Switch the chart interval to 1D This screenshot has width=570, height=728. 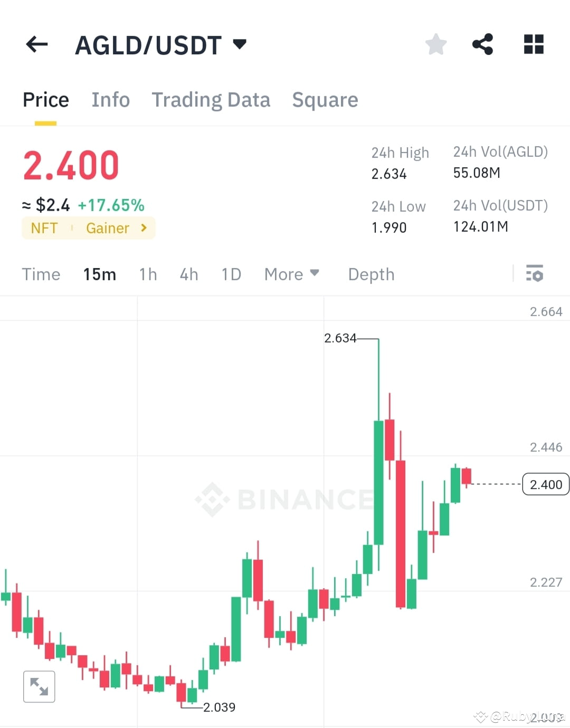231,274
